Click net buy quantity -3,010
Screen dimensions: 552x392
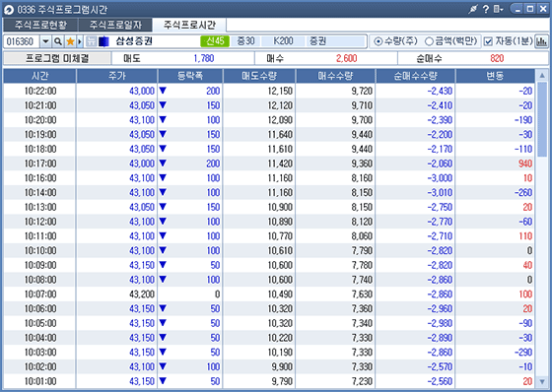point(440,192)
